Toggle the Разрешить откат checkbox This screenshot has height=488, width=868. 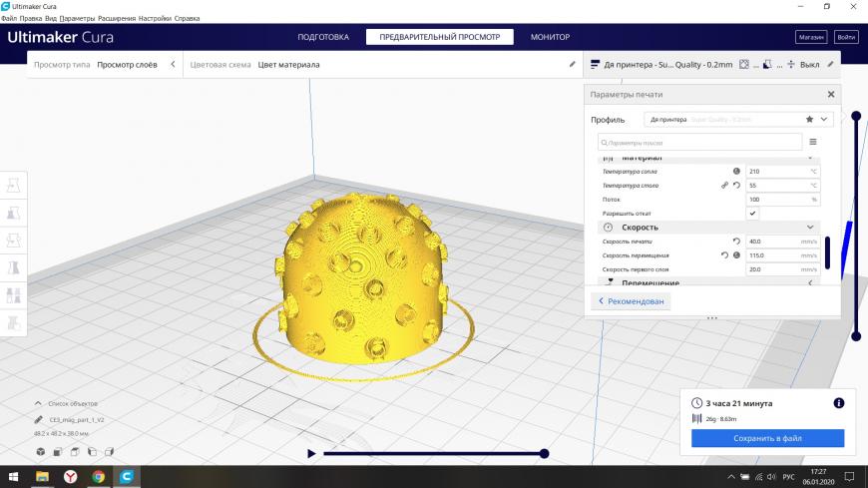coord(752,214)
